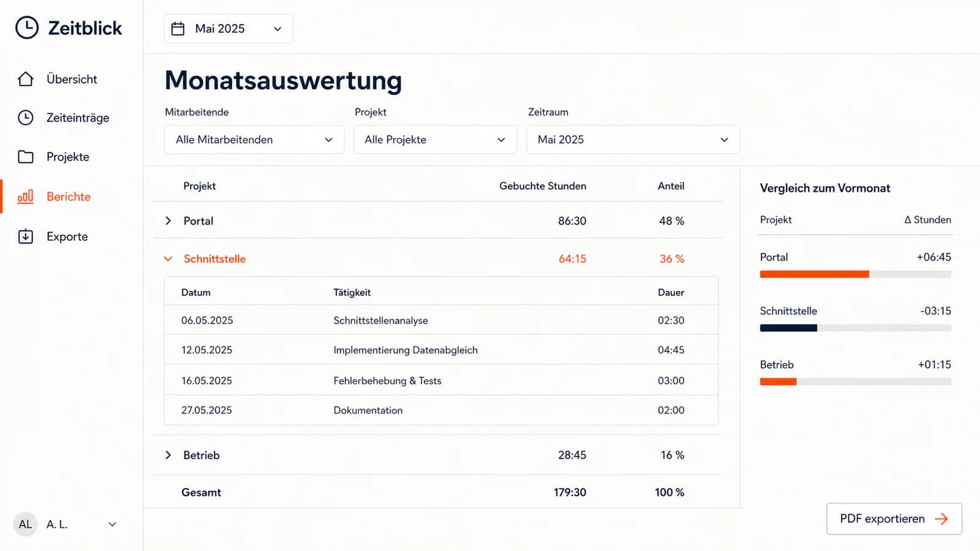Select the Zeiteinträge clock icon
The height and width of the screenshot is (551, 980).
pos(26,118)
